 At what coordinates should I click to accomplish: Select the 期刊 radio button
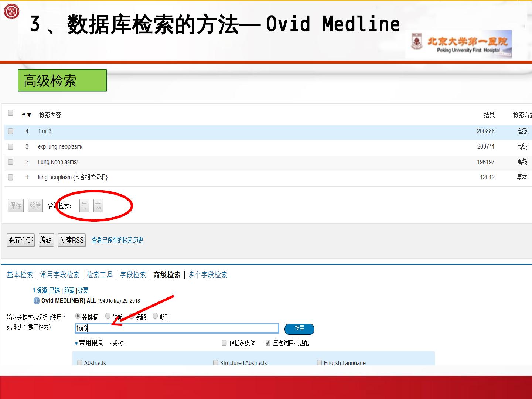155,316
